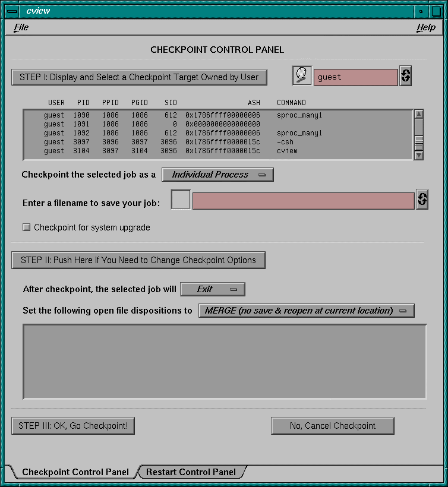This screenshot has height=487, width=448.
Task: Minimize the cview window
Action: click(421, 11)
